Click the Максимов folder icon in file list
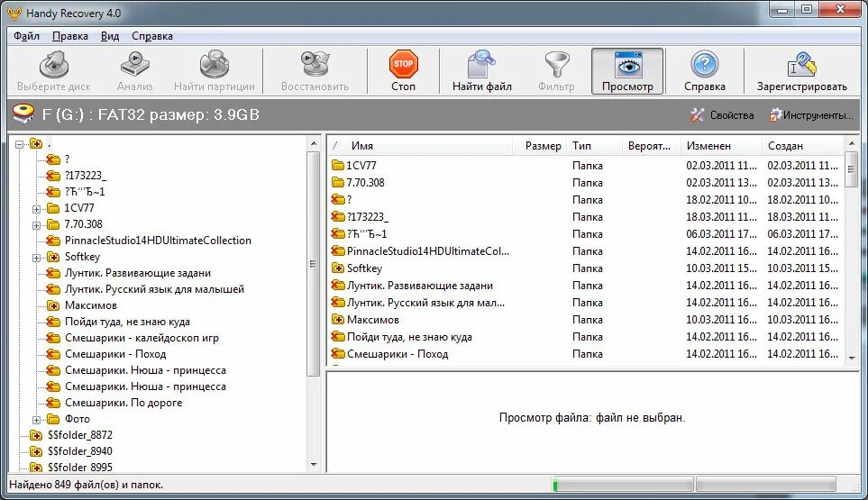The width and height of the screenshot is (868, 500). [x=338, y=320]
